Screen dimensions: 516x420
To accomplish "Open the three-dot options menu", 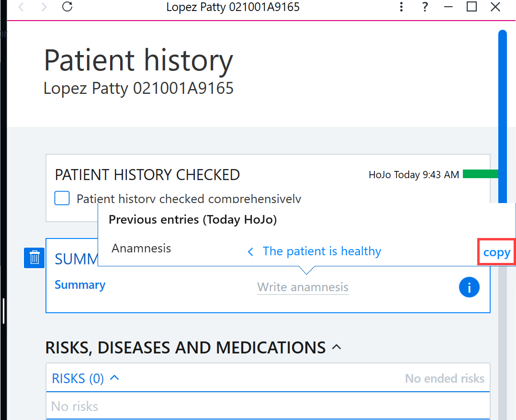I will tap(401, 7).
